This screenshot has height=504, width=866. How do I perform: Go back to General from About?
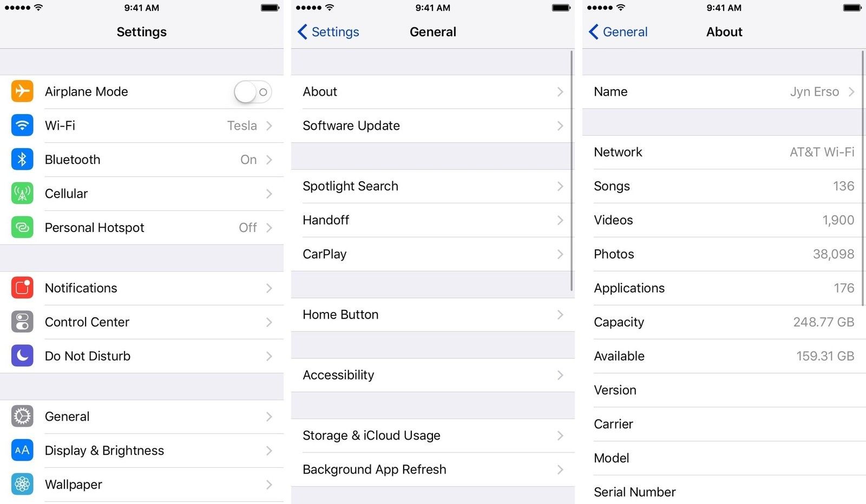click(x=619, y=32)
